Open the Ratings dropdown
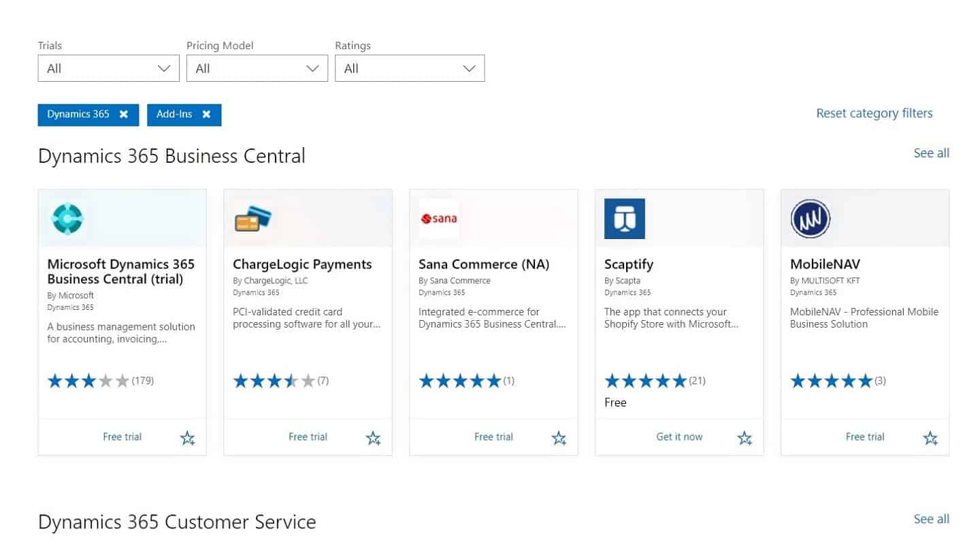980x551 pixels. point(410,68)
